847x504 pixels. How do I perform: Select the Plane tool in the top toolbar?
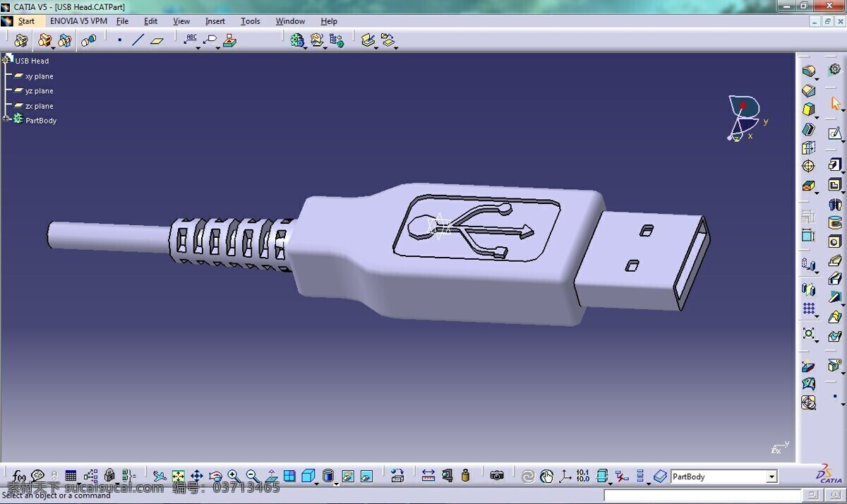coord(157,40)
